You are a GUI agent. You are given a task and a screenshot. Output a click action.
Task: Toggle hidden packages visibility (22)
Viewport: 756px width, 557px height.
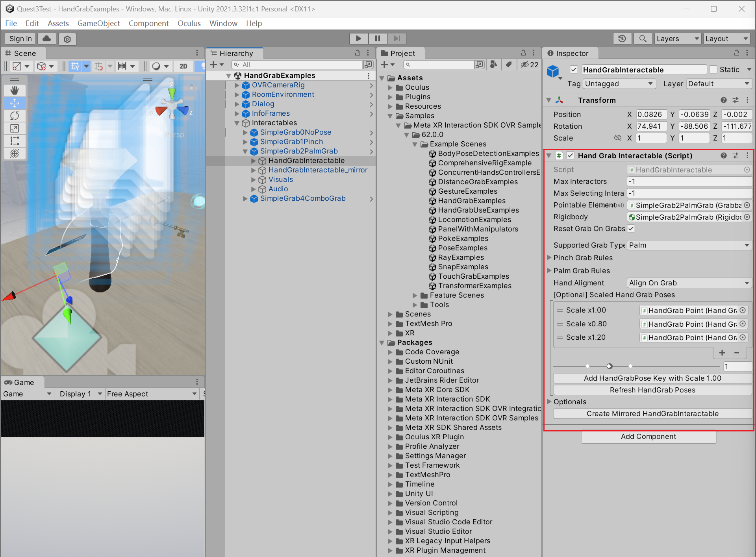(530, 65)
